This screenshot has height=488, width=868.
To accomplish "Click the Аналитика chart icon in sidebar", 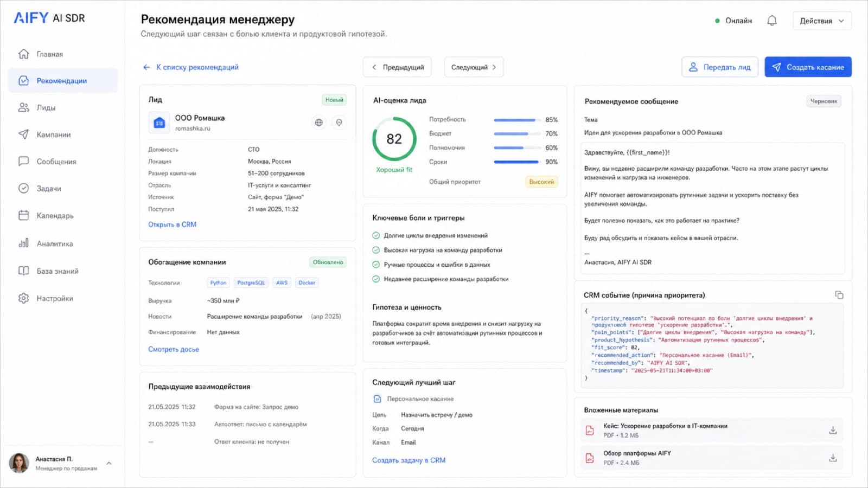I will (x=23, y=243).
